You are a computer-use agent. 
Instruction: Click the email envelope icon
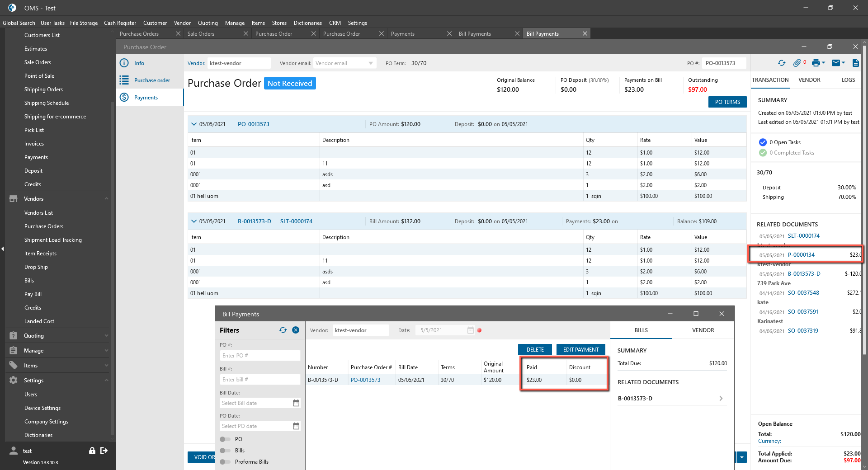click(x=836, y=63)
